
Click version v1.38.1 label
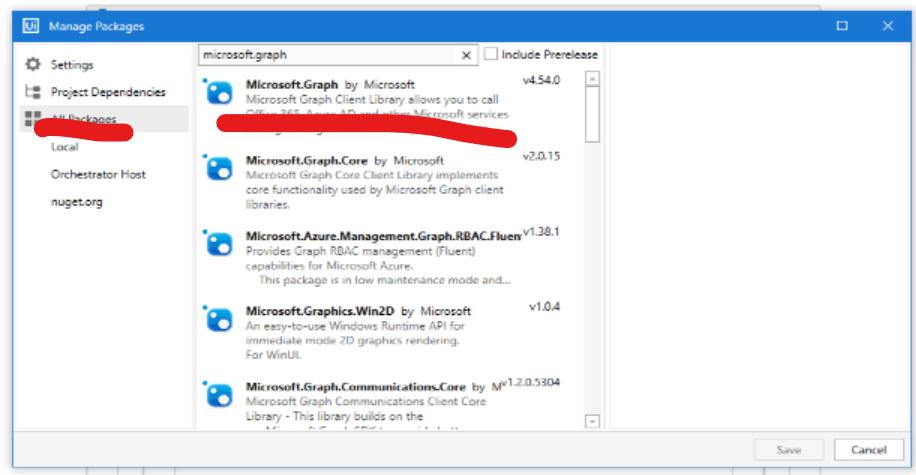(542, 232)
